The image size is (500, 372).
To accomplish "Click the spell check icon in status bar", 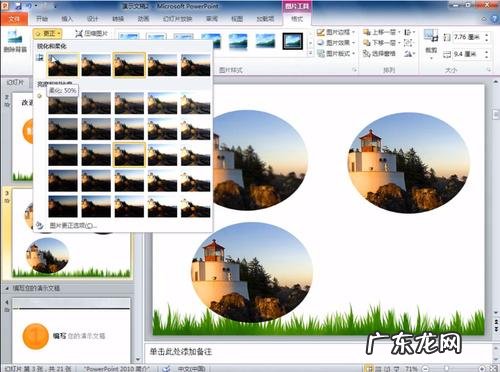I will [166, 368].
